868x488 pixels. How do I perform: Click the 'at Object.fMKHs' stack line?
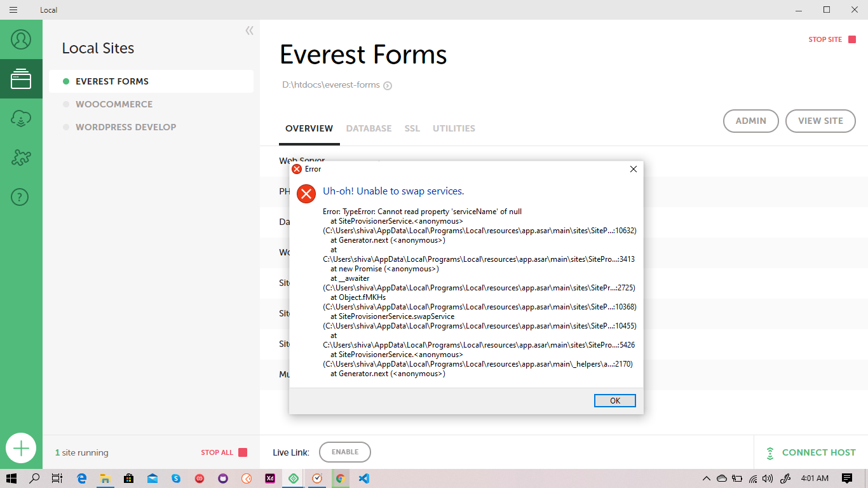pyautogui.click(x=358, y=297)
